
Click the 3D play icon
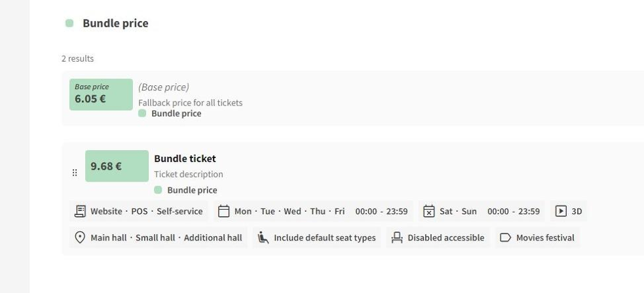tap(561, 211)
